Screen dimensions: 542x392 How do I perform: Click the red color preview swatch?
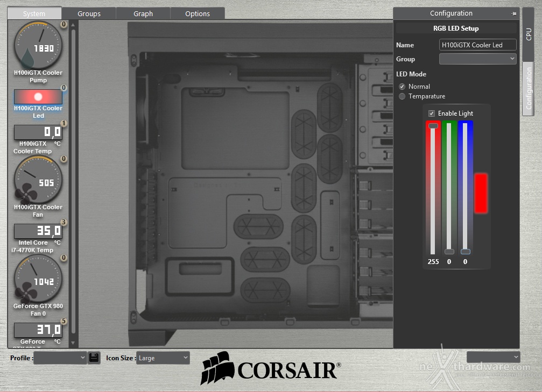tap(481, 193)
